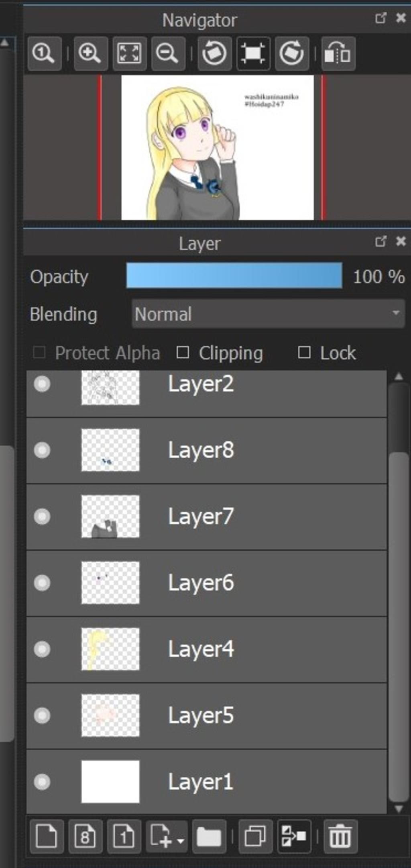411x868 pixels.
Task: Rotate canvas right in Navigator
Action: coord(292,53)
